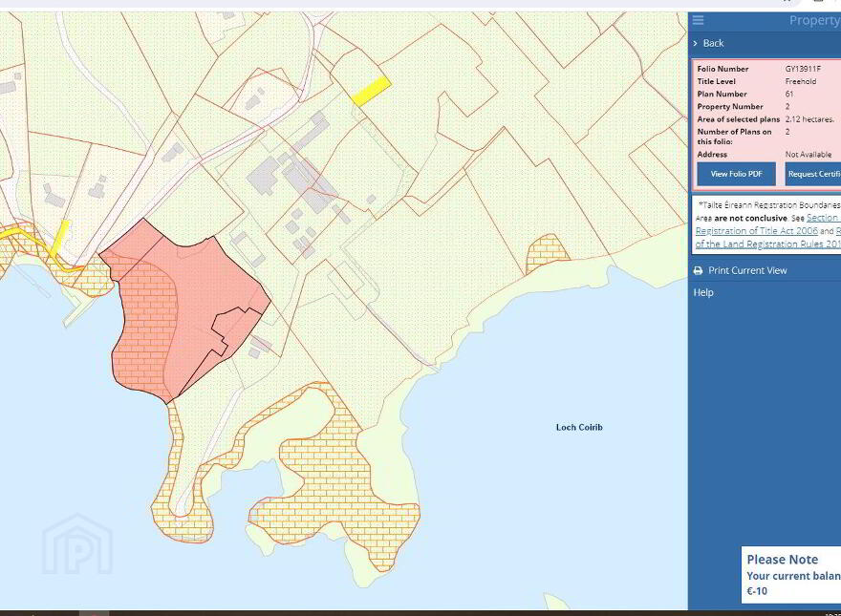Open the Land Registration Rules link
The image size is (841, 616).
click(768, 244)
